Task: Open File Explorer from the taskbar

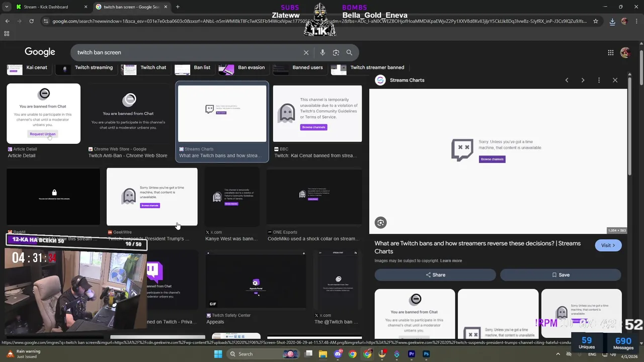Action: click(323, 354)
